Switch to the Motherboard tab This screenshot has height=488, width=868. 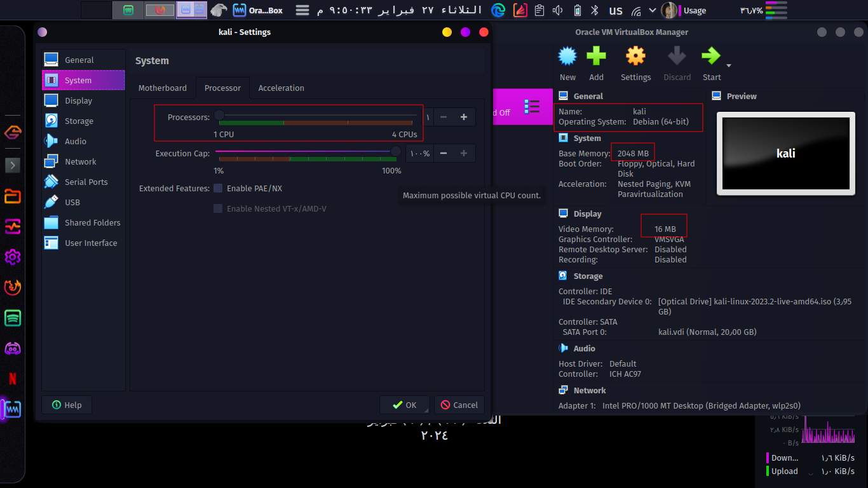pos(163,88)
